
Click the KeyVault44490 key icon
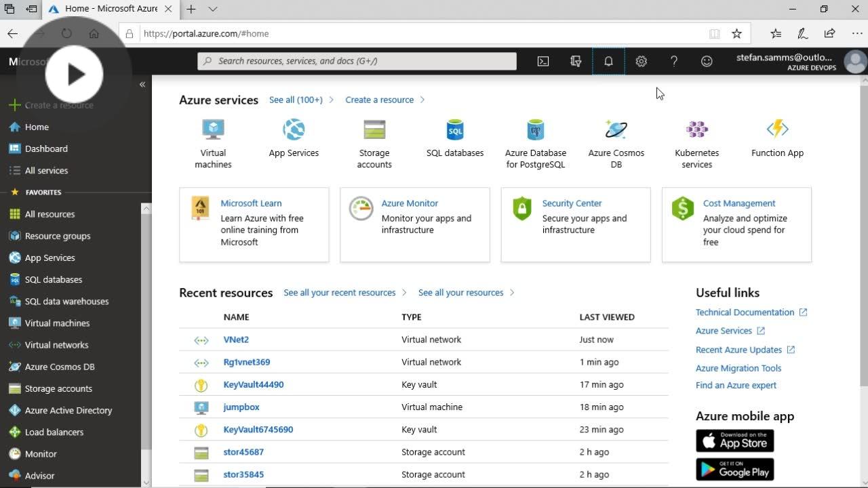pyautogui.click(x=201, y=385)
